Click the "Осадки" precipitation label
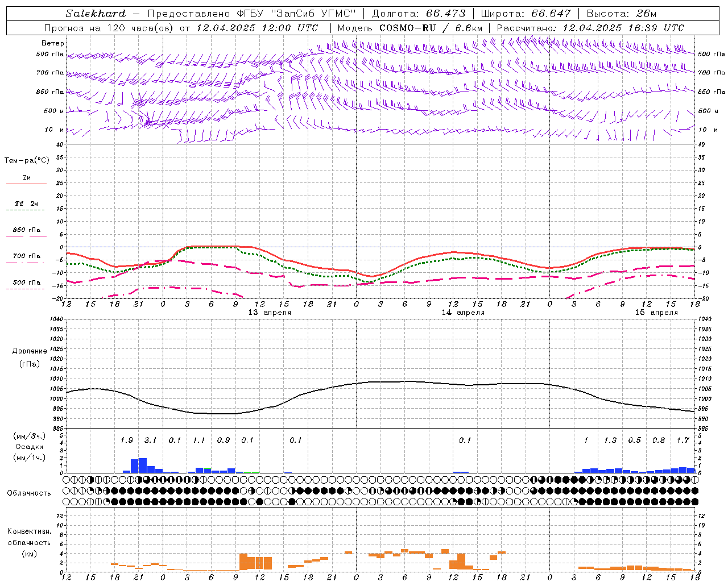This screenshot has height=582, width=728. pyautogui.click(x=29, y=447)
